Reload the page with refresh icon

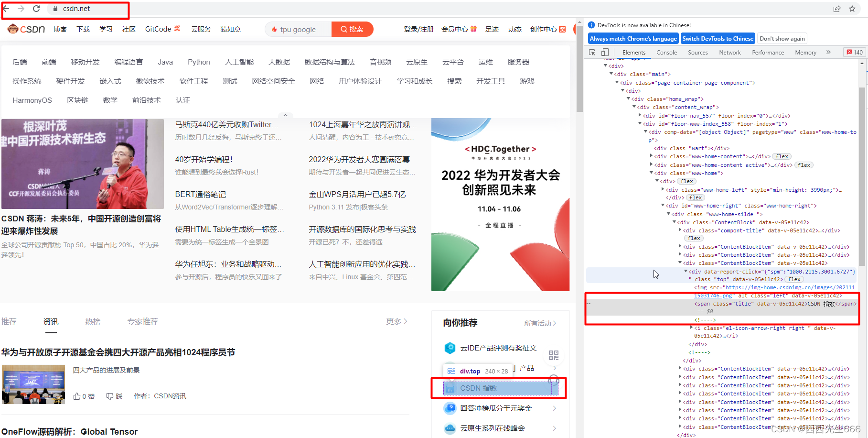(36, 9)
